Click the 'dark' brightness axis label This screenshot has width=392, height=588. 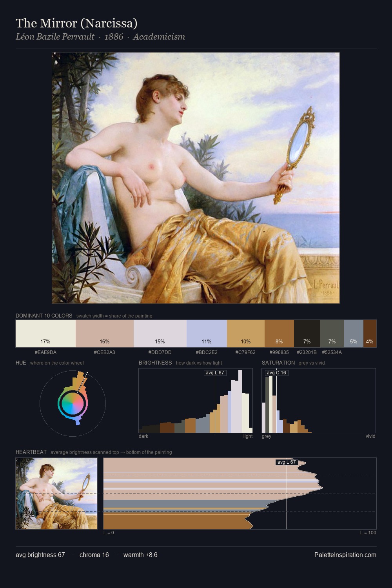(x=143, y=436)
